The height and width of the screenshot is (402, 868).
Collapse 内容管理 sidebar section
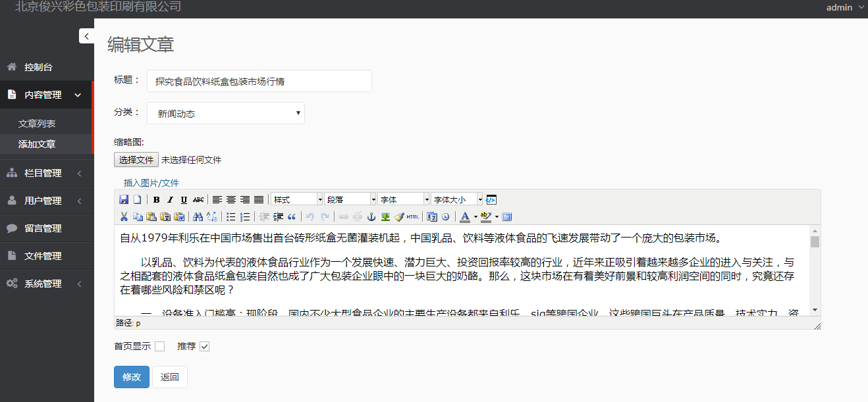46,95
